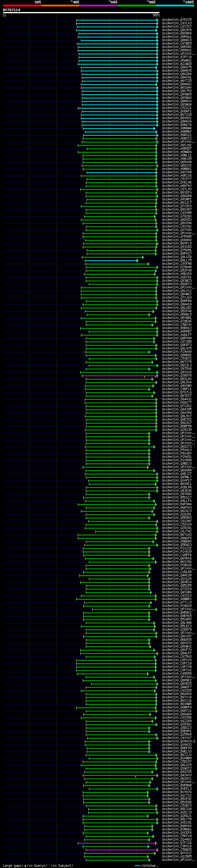Viewport: 197px width, 868px height.
Task: Select the UniRef100_O97680 subject name
Action: (x=177, y=494)
